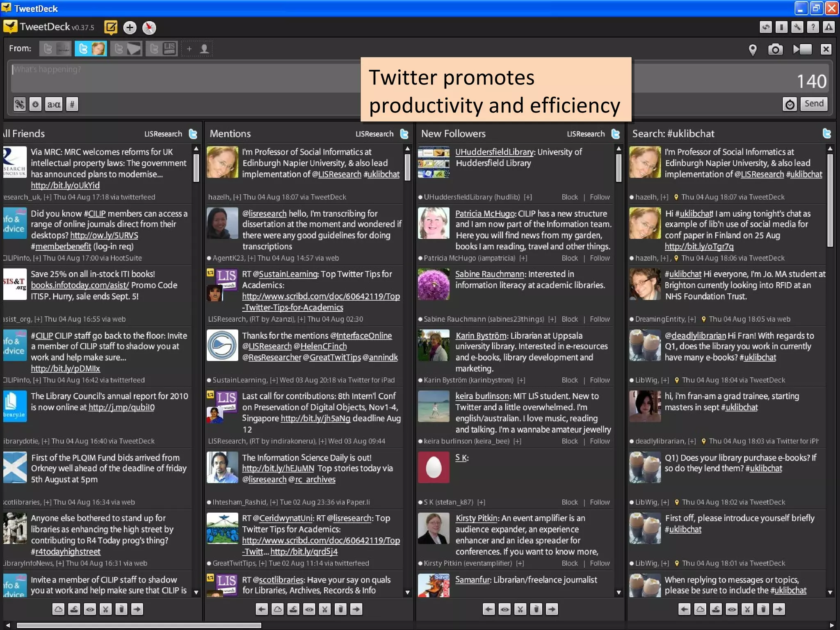Open the TweetDeck directory compass icon
840x630 pixels.
[x=149, y=27]
